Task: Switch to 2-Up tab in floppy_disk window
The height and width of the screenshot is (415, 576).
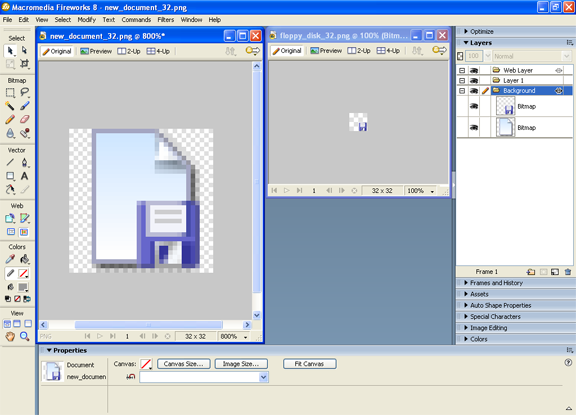Action: (359, 51)
